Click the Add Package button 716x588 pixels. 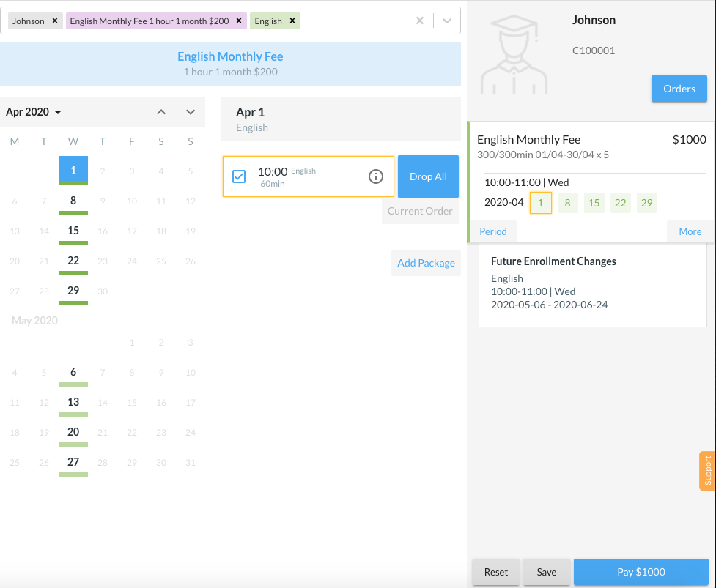(426, 263)
